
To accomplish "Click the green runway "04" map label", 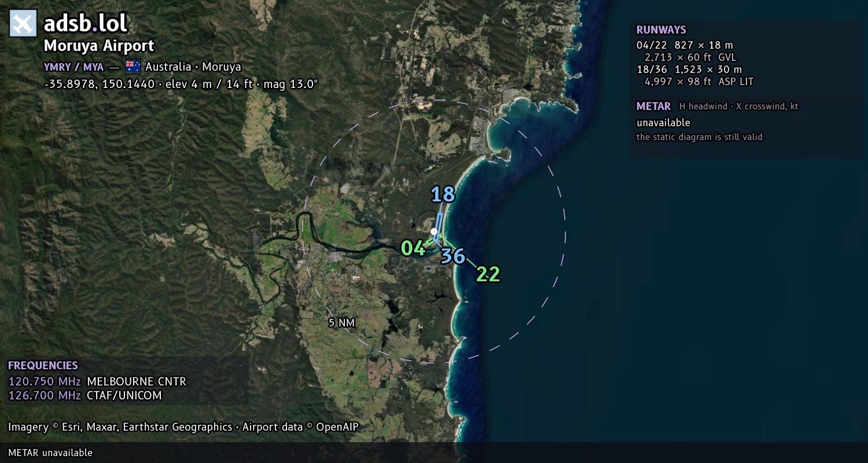I will point(413,248).
